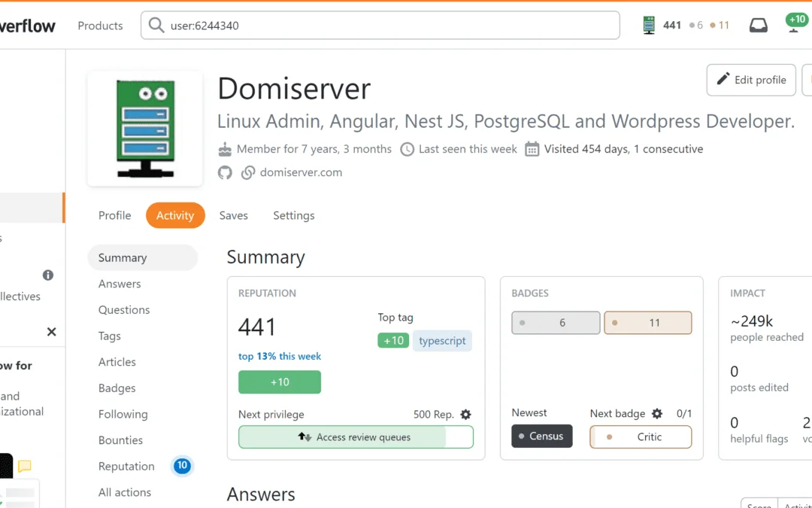Open the domiserver.com website link
The image size is (812, 508).
pos(301,172)
